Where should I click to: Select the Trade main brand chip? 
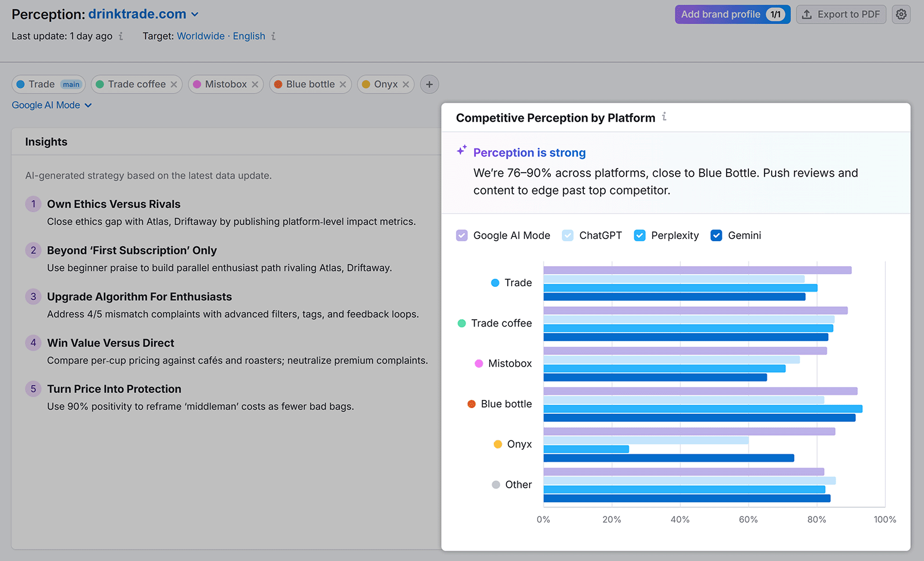49,84
